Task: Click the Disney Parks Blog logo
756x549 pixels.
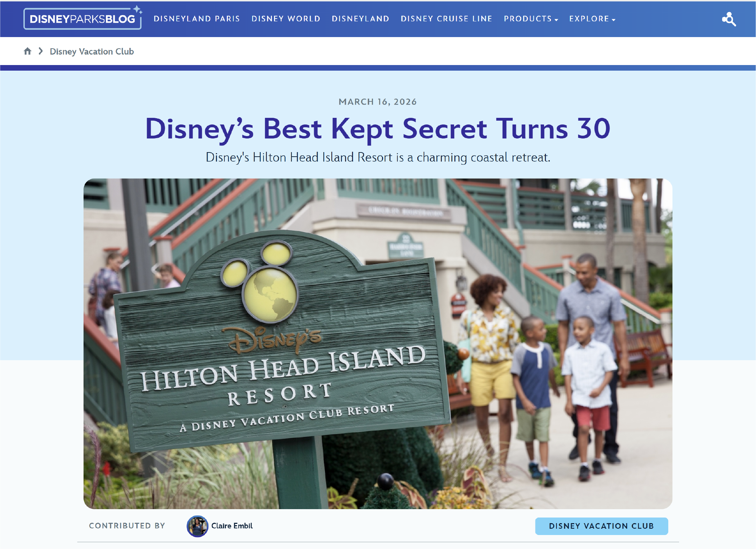Action: pos(82,19)
